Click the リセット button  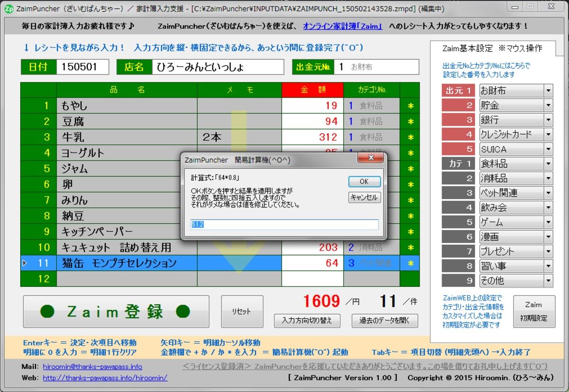click(242, 311)
